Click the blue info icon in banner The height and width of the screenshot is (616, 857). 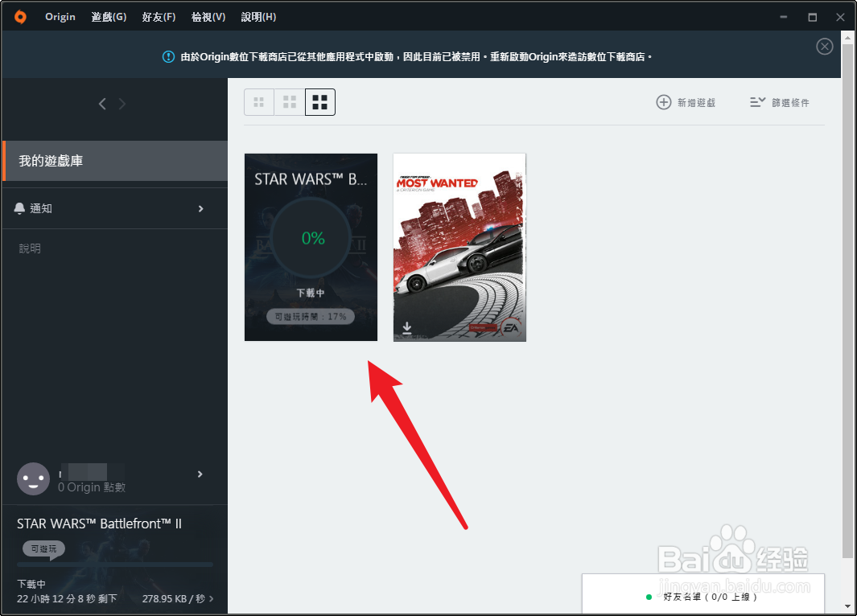point(168,57)
